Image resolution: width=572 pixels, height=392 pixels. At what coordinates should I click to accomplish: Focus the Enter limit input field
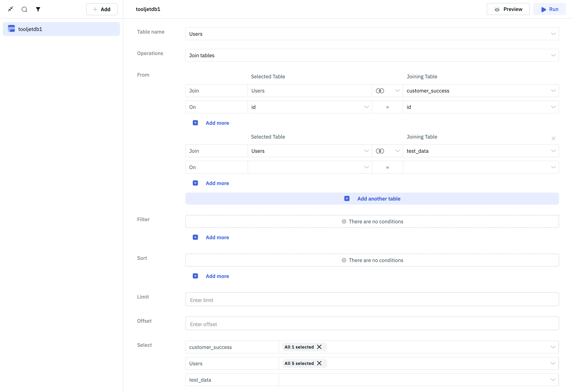tap(372, 300)
